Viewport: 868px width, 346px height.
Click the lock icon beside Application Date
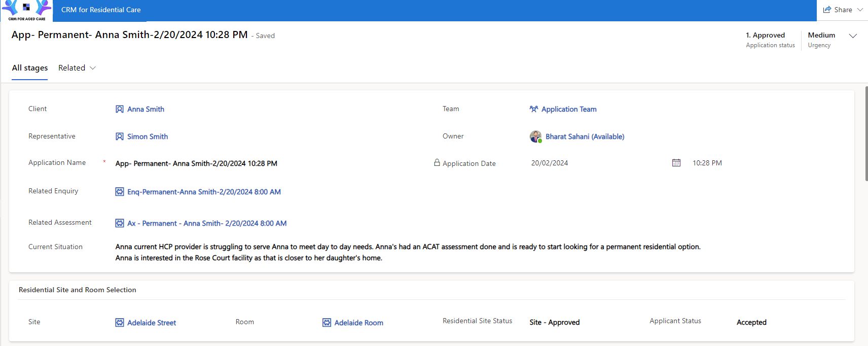click(437, 163)
